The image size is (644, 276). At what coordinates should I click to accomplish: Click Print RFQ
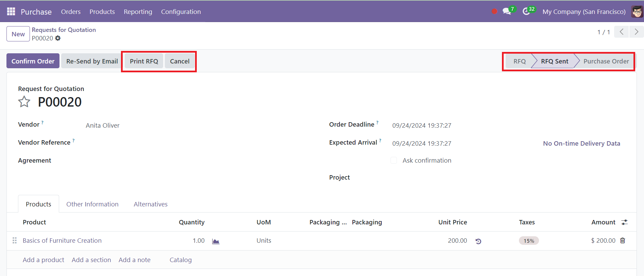144,61
